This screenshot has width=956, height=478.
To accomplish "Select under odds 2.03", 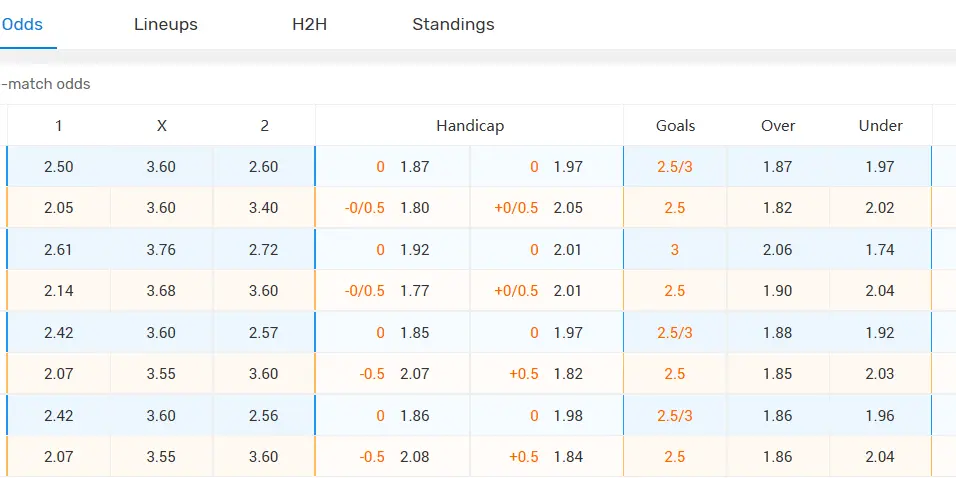I will coord(880,374).
